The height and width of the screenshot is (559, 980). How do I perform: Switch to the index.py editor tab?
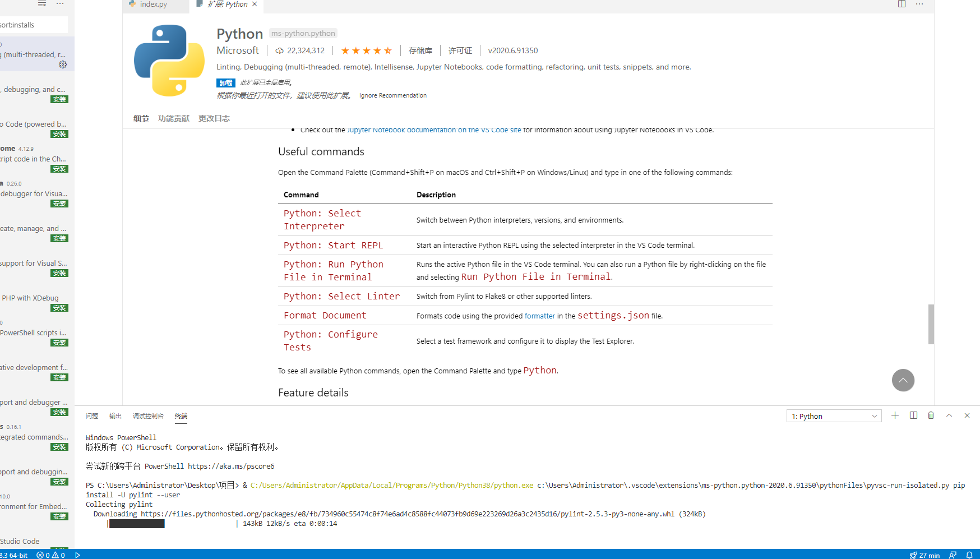coord(153,4)
